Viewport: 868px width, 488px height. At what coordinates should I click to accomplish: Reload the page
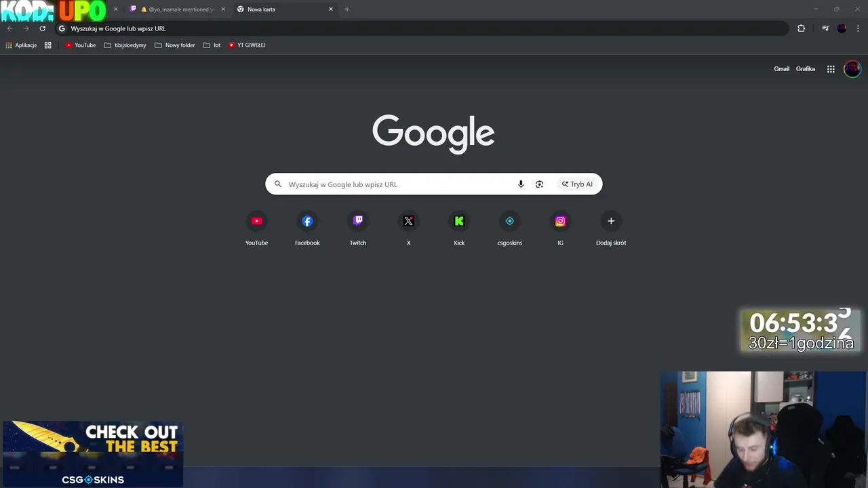tap(42, 28)
